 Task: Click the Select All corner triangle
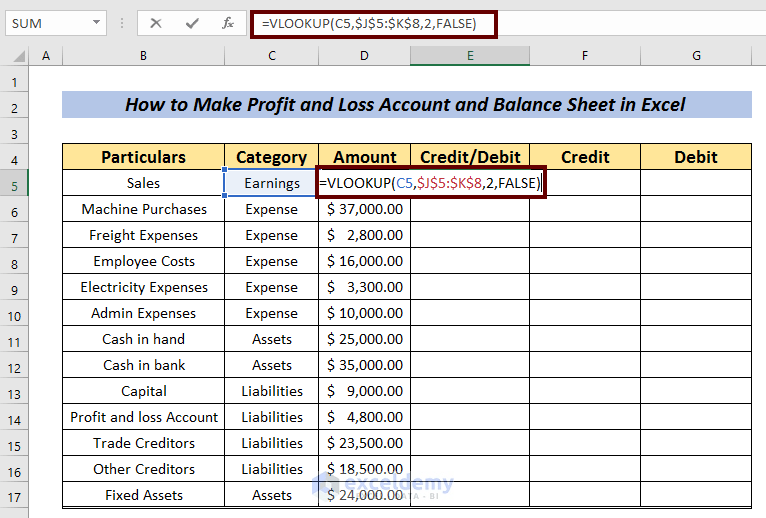[19, 57]
